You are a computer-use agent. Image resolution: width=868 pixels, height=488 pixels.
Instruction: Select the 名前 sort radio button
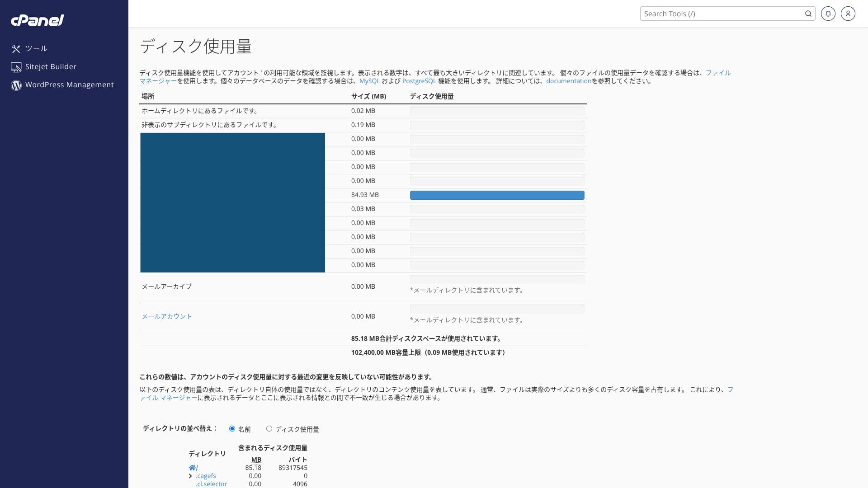pyautogui.click(x=232, y=429)
